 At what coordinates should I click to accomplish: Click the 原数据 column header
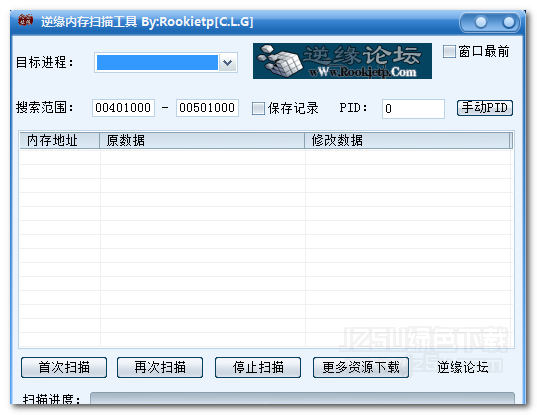click(202, 140)
